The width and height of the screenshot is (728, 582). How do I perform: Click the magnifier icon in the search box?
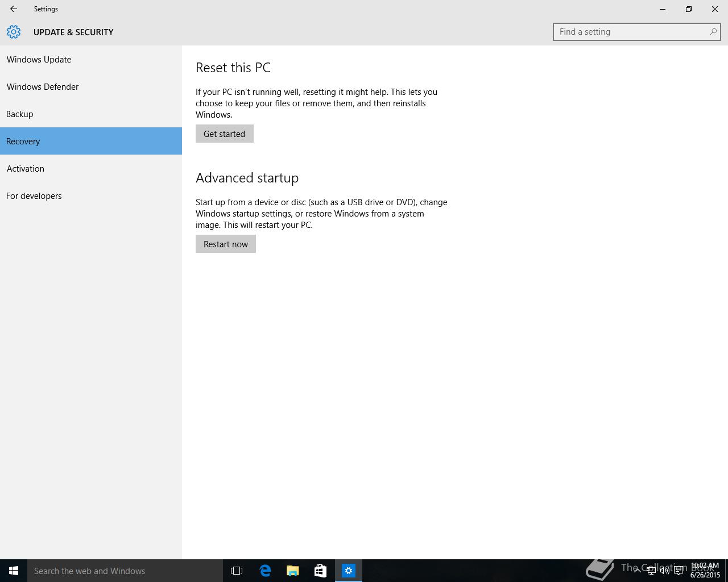[713, 32]
